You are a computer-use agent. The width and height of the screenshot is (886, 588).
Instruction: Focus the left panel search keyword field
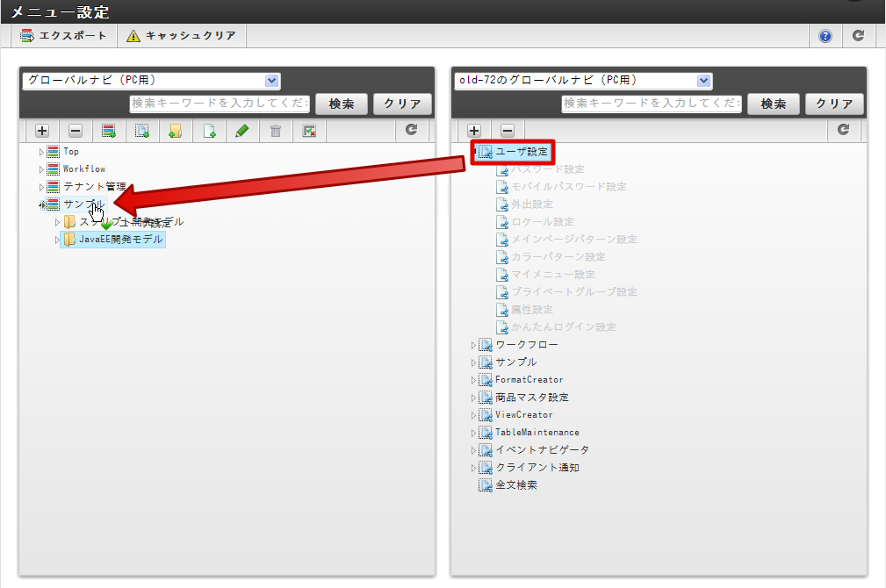click(x=220, y=104)
